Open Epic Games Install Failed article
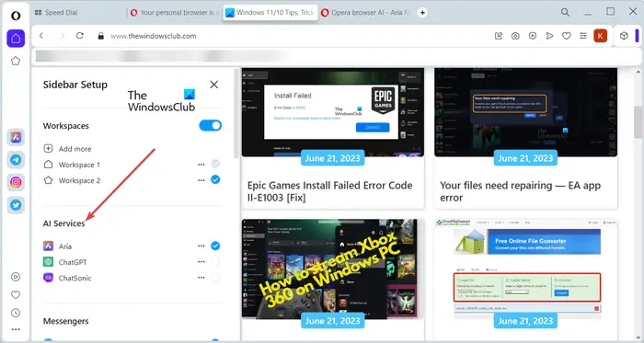Viewport: 644px width, 343px height. pos(329,191)
